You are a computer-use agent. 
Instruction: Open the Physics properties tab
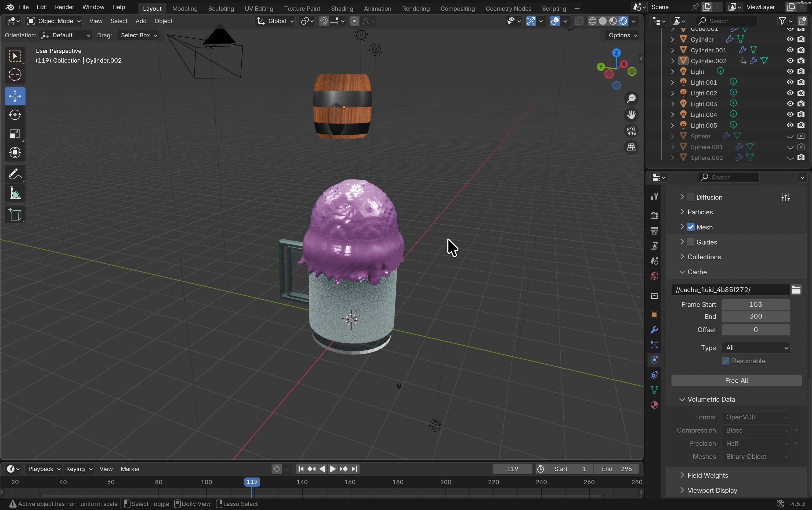654,360
